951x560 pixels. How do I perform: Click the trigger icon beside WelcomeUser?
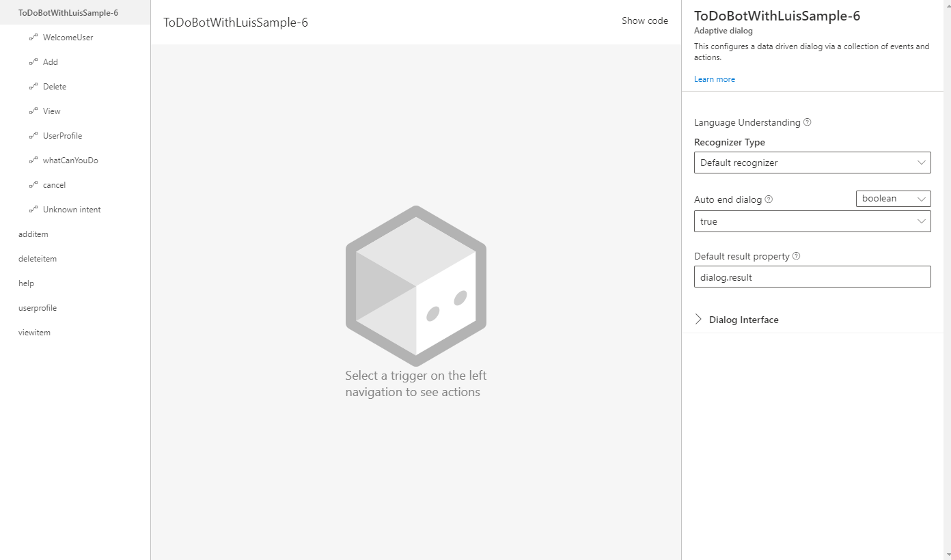(x=33, y=38)
